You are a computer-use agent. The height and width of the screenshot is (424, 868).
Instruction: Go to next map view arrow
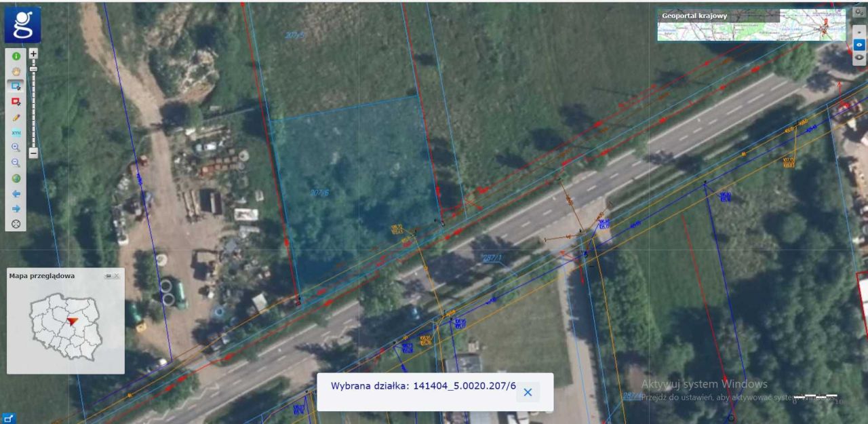coord(16,208)
